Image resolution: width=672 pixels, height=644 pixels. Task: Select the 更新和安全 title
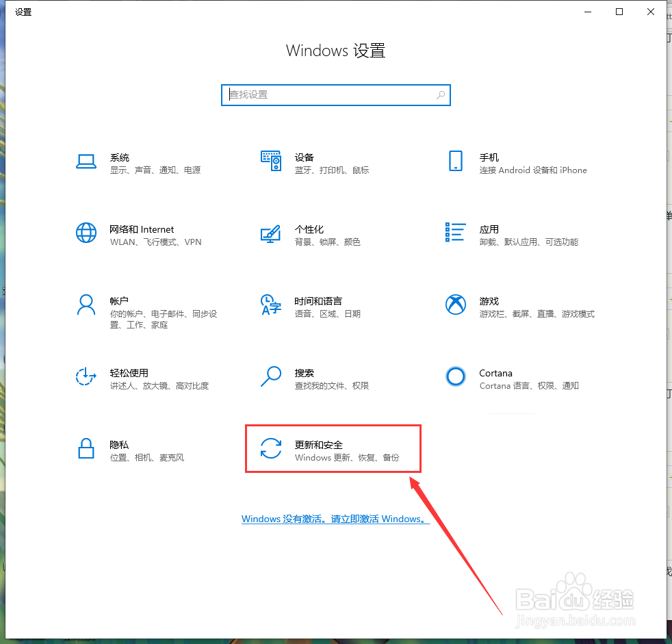tap(318, 445)
